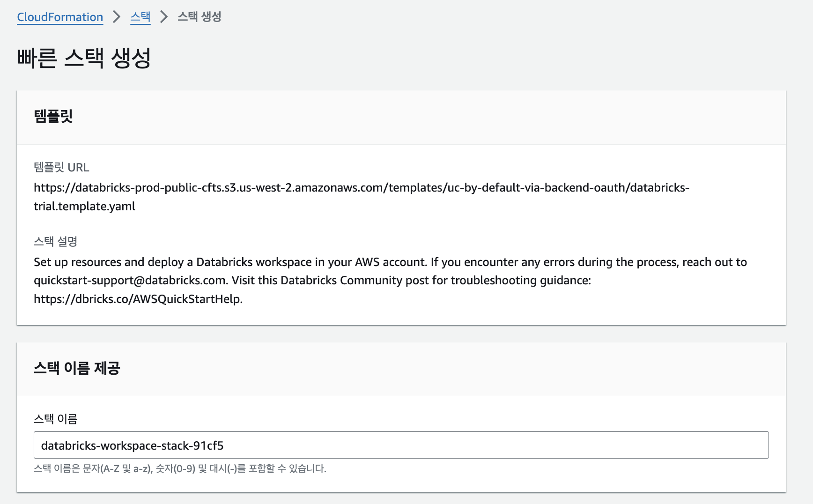Click the https://dbricks.co/AWSQuickStartHelp text

pos(138,299)
